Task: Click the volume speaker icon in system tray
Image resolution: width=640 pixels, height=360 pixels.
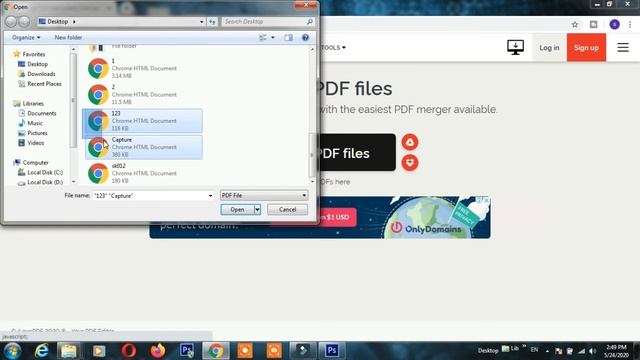Action: 593,351
